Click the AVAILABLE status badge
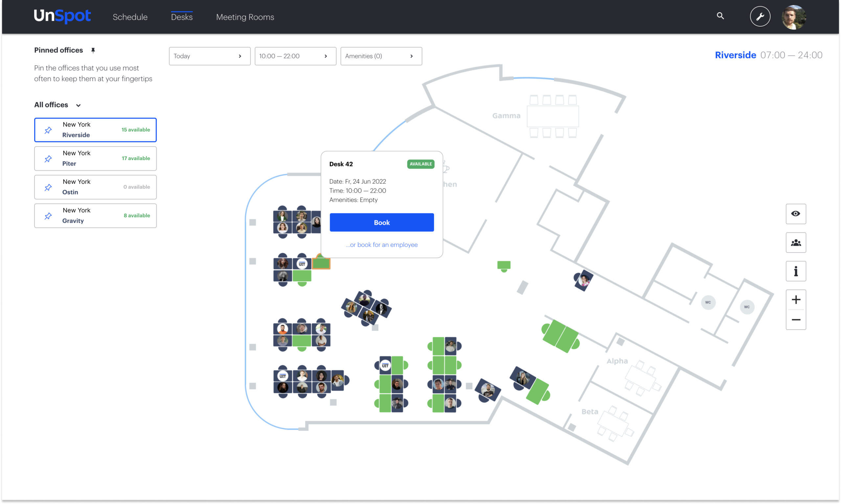 coord(421,164)
